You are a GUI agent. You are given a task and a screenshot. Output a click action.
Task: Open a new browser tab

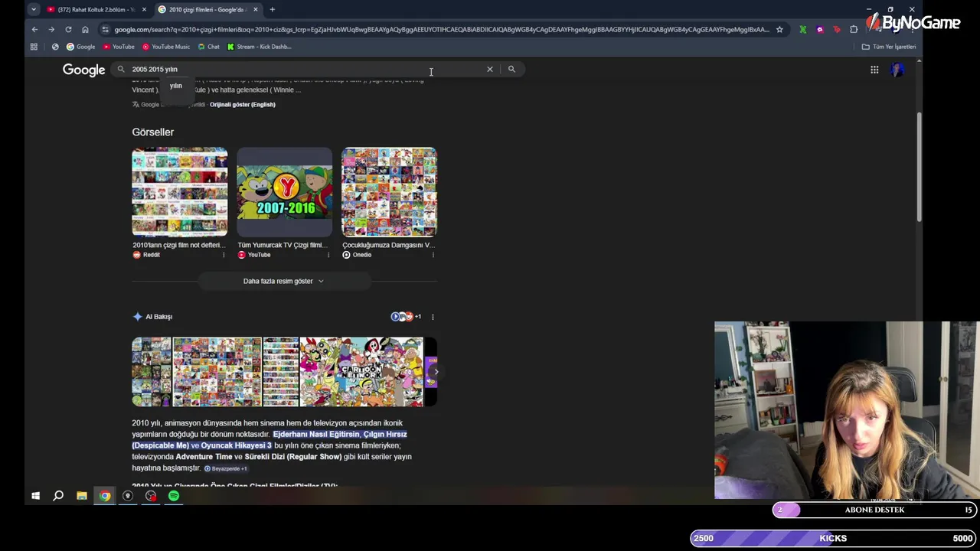[x=272, y=9]
